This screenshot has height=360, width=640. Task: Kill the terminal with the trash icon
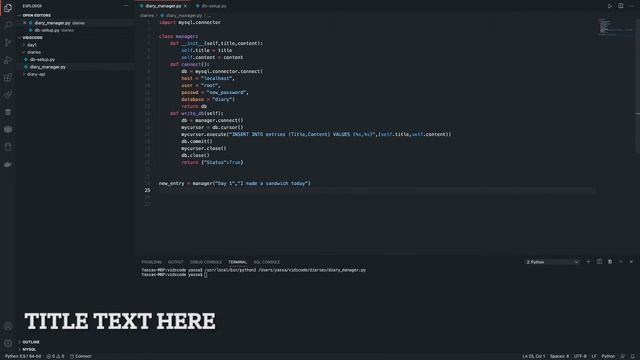point(610,262)
